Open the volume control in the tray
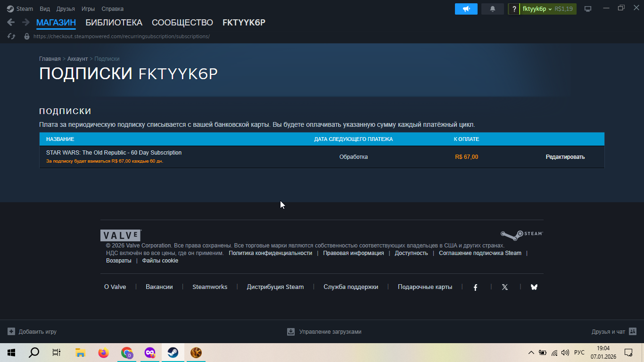Image resolution: width=644 pixels, height=362 pixels. click(x=565, y=353)
